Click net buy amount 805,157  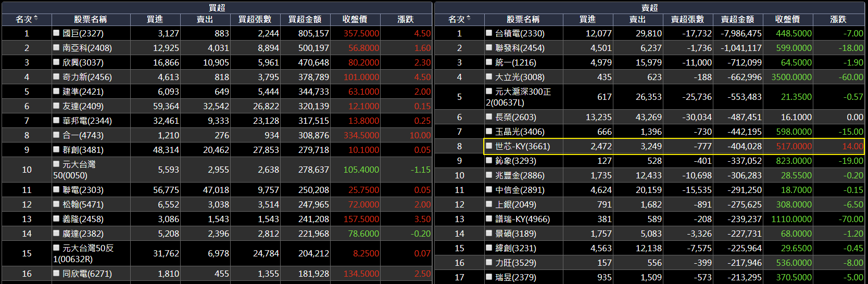(313, 33)
